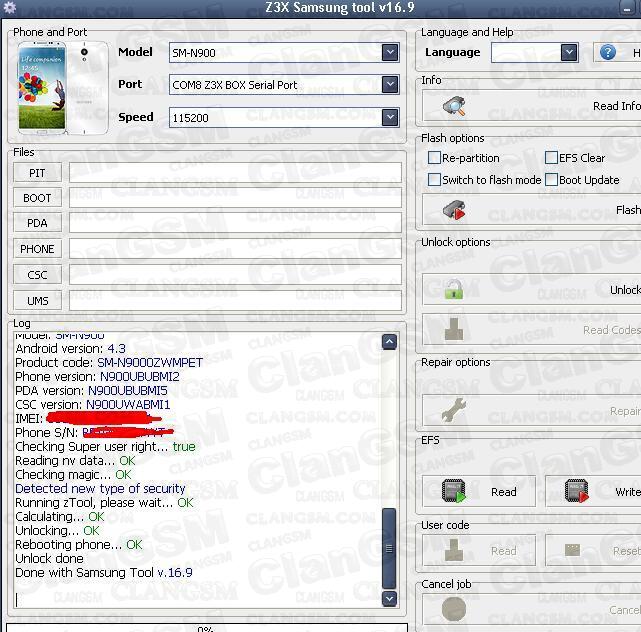Click the Repair wrench icon

point(454,410)
